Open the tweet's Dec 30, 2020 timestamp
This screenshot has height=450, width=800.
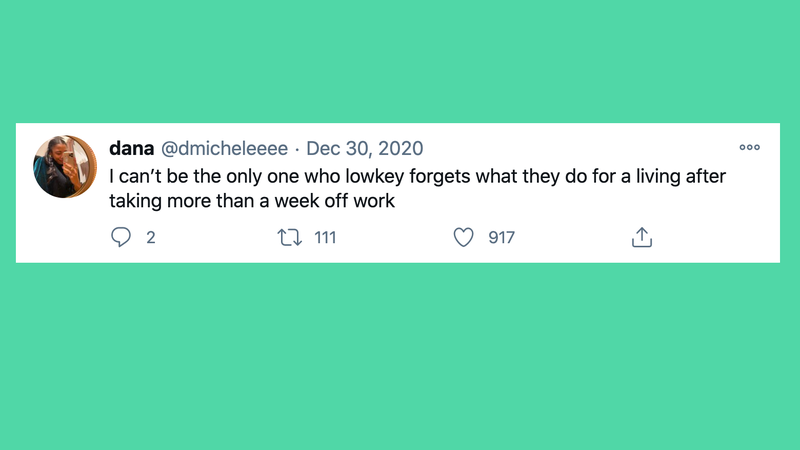364,149
